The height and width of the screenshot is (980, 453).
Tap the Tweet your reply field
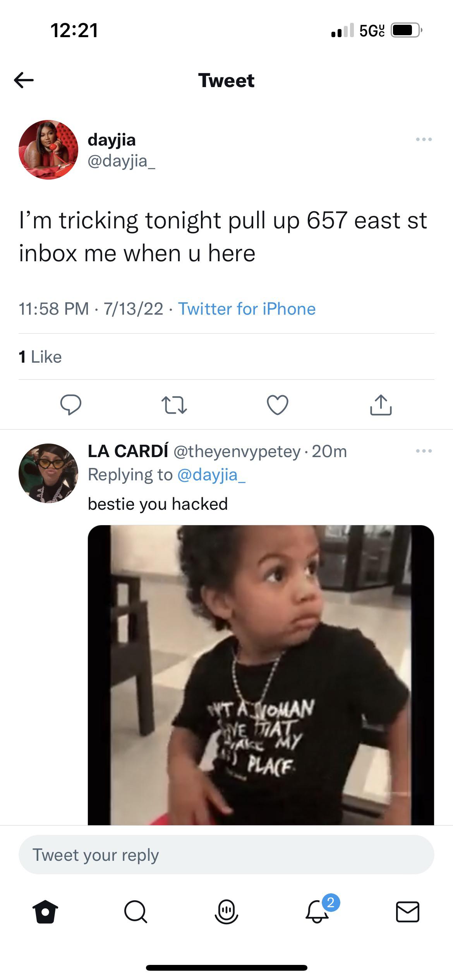pyautogui.click(x=226, y=855)
